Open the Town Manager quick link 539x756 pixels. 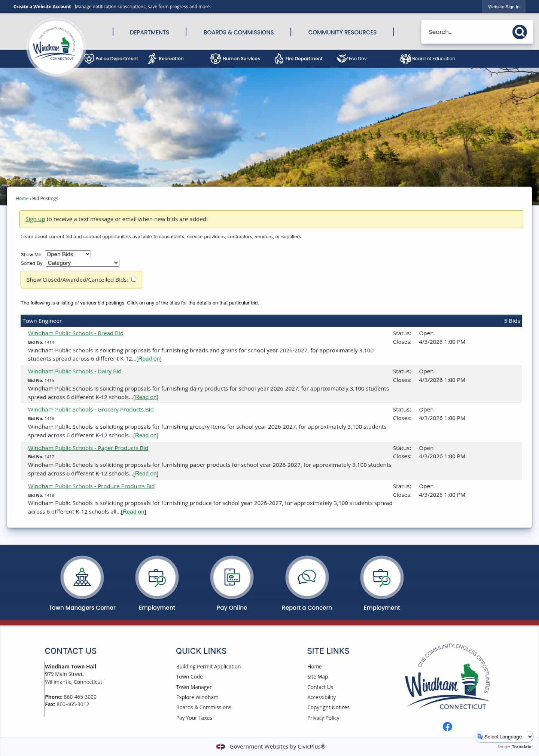pos(194,687)
